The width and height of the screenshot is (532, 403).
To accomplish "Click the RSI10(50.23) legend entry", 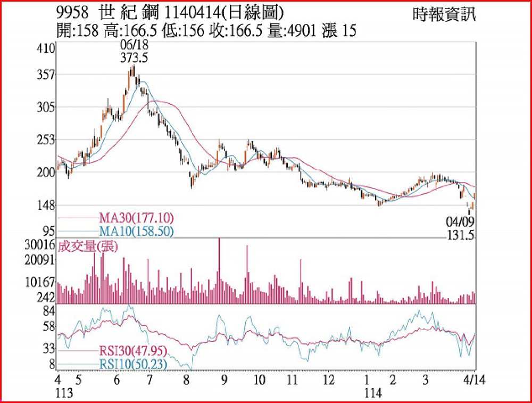I will [x=133, y=364].
